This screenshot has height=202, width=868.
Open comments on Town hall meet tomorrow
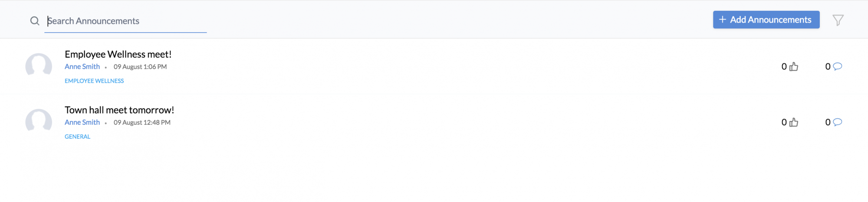838,122
